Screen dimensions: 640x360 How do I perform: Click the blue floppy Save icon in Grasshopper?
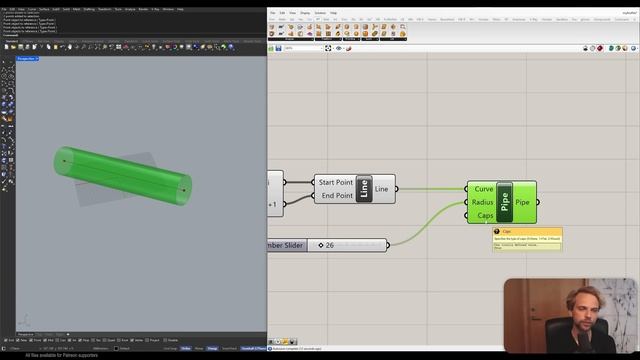(x=278, y=48)
